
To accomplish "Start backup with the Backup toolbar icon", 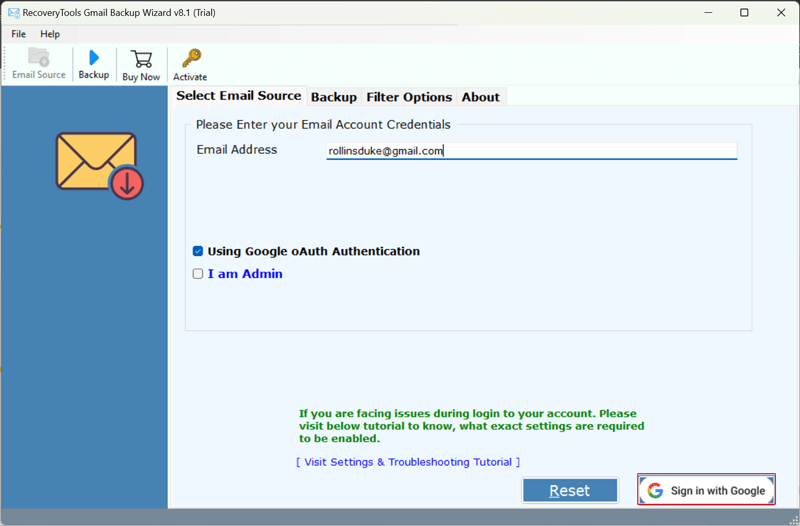I will point(94,64).
